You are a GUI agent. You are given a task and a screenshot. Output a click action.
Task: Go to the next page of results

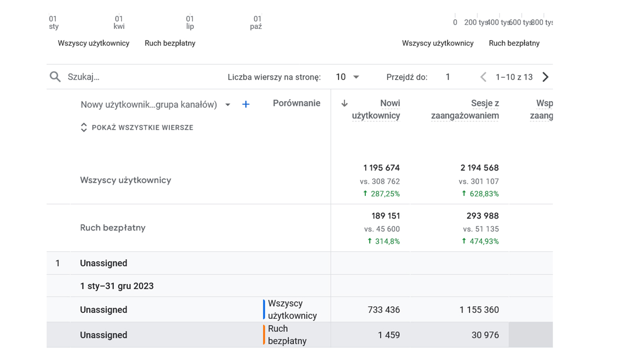click(x=545, y=77)
